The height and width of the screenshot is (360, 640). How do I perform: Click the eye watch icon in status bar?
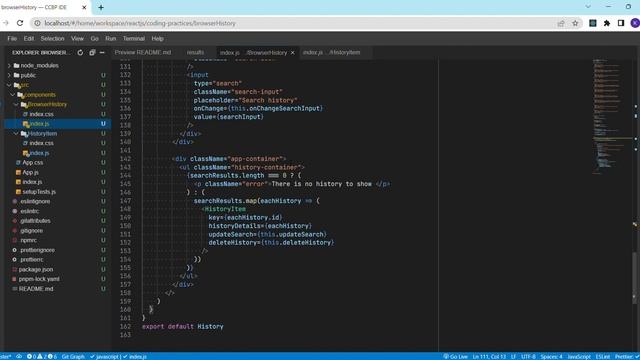pyautogui.click(x=19, y=356)
